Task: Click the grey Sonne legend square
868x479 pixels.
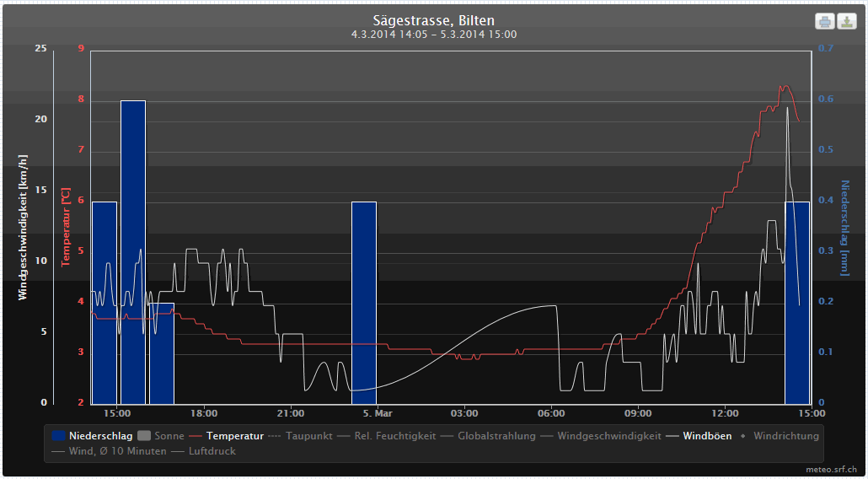Action: click(x=144, y=436)
